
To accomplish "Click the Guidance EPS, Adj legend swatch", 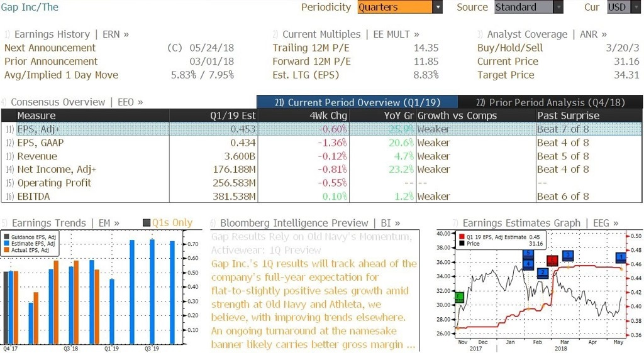I will (x=6, y=237).
